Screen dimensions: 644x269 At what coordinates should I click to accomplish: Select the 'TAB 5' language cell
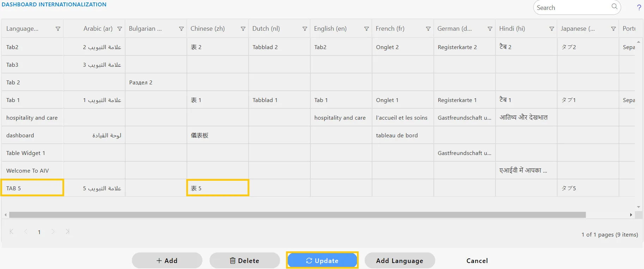pyautogui.click(x=32, y=188)
